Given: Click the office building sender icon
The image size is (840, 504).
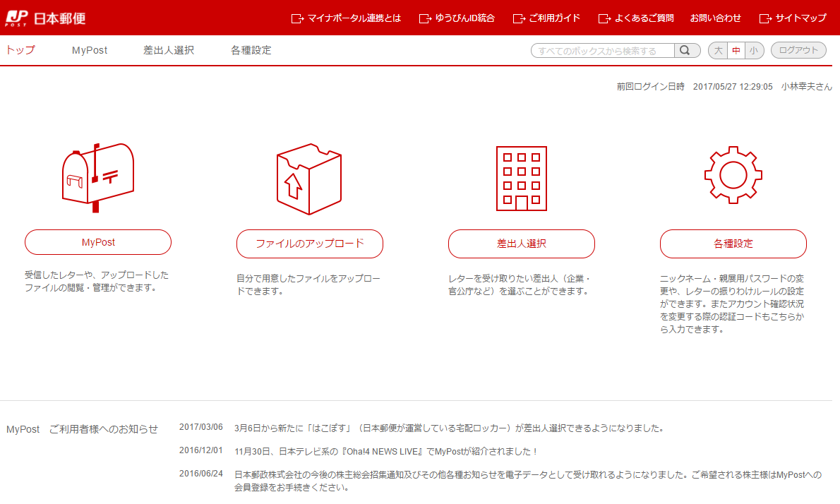Looking at the screenshot, I should point(521,179).
